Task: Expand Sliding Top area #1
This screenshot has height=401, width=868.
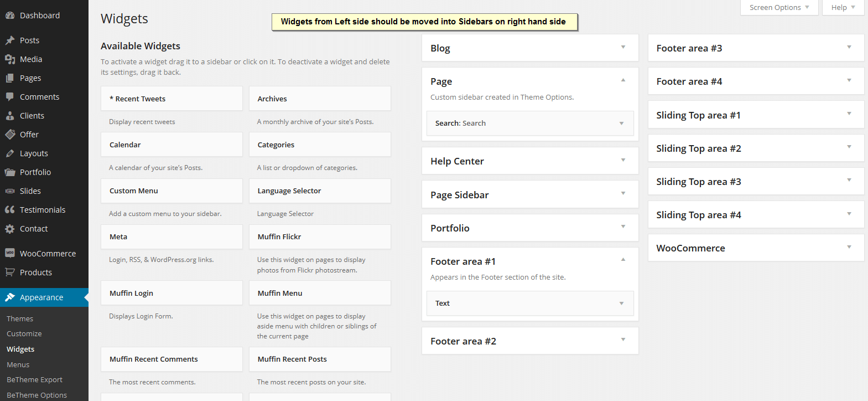Action: [x=849, y=114]
